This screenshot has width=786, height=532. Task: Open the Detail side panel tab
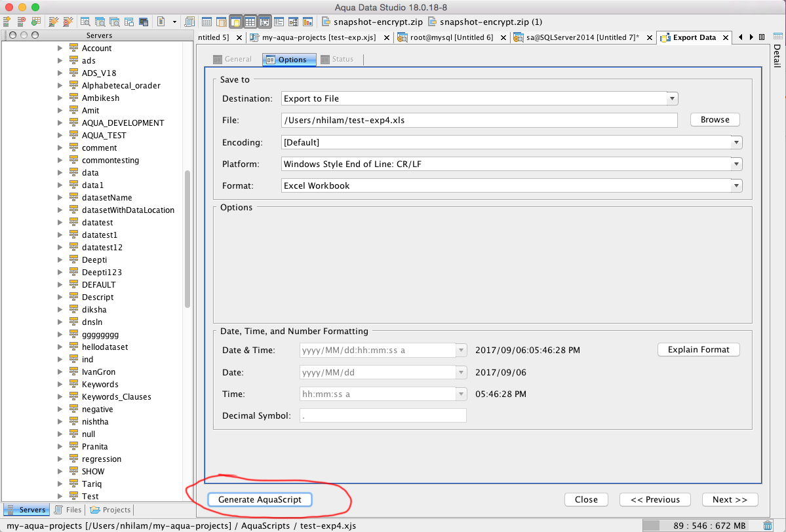pos(777,55)
